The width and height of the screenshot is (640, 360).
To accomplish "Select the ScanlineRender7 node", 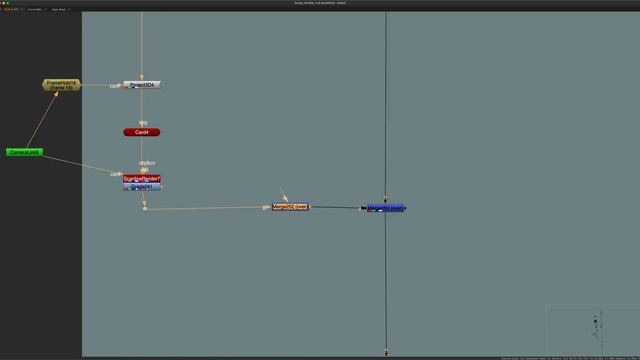I will [142, 179].
